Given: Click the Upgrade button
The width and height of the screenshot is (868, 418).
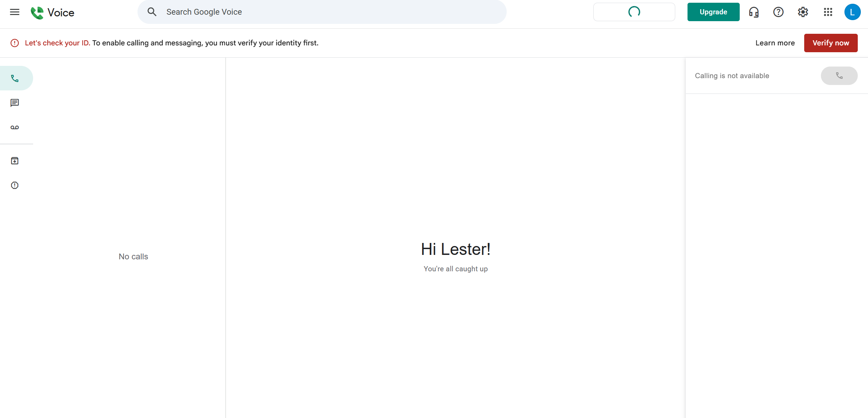Looking at the screenshot, I should (713, 12).
